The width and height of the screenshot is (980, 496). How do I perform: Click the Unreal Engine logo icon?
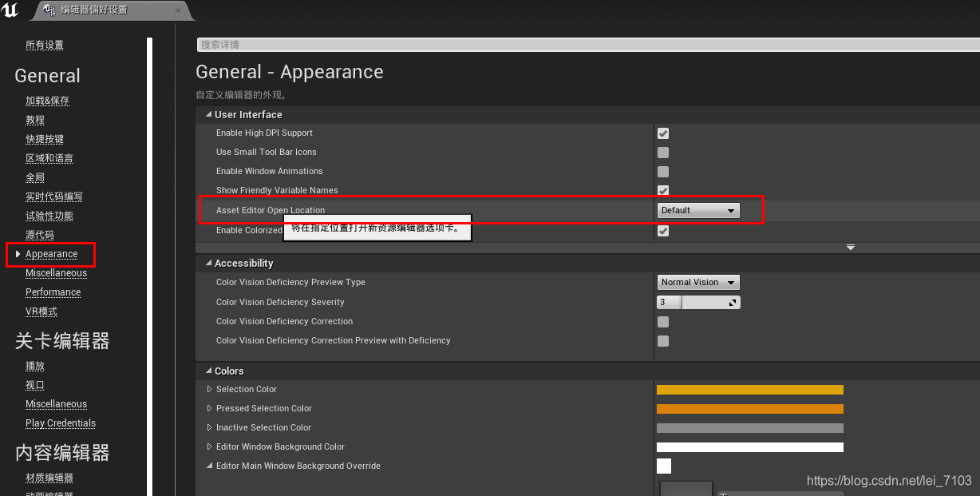[11, 10]
